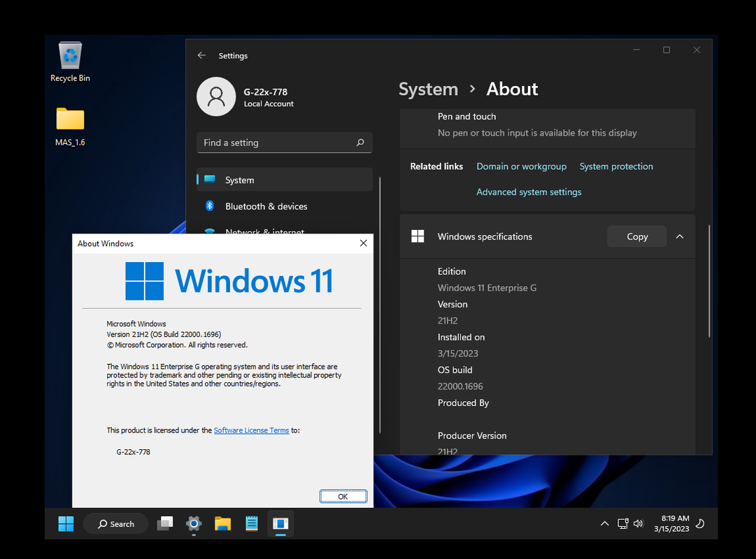Open Advanced system settings link
Viewport: 756px width, 559px height.
click(x=529, y=191)
